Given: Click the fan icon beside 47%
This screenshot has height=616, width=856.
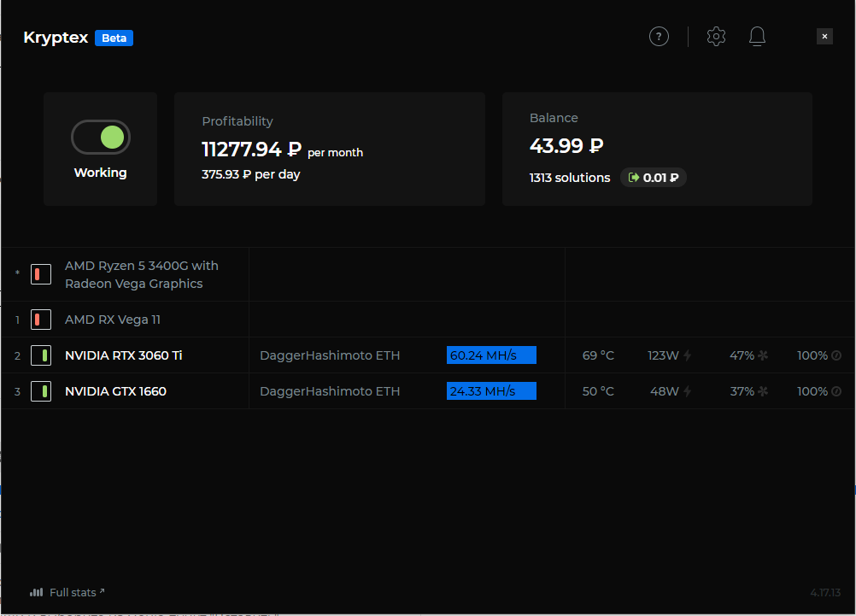Looking at the screenshot, I should coord(763,355).
